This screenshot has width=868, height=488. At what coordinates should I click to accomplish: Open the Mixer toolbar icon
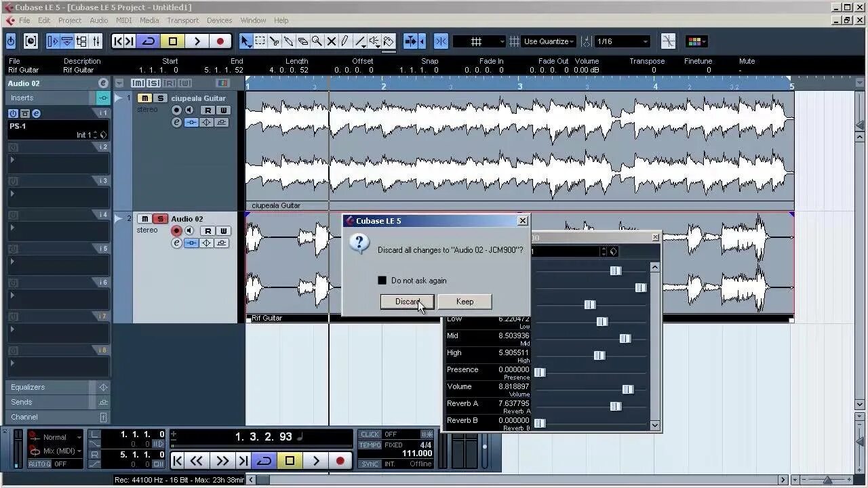coord(96,41)
